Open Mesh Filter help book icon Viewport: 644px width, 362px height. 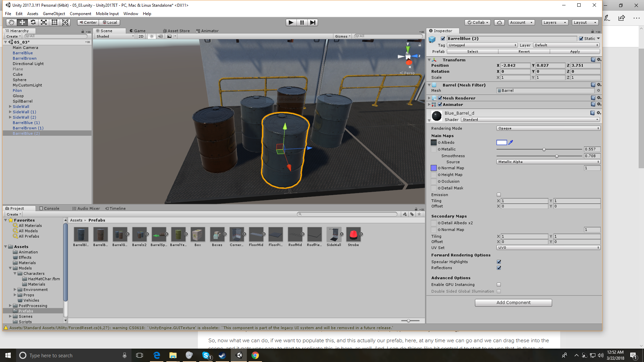click(x=593, y=85)
